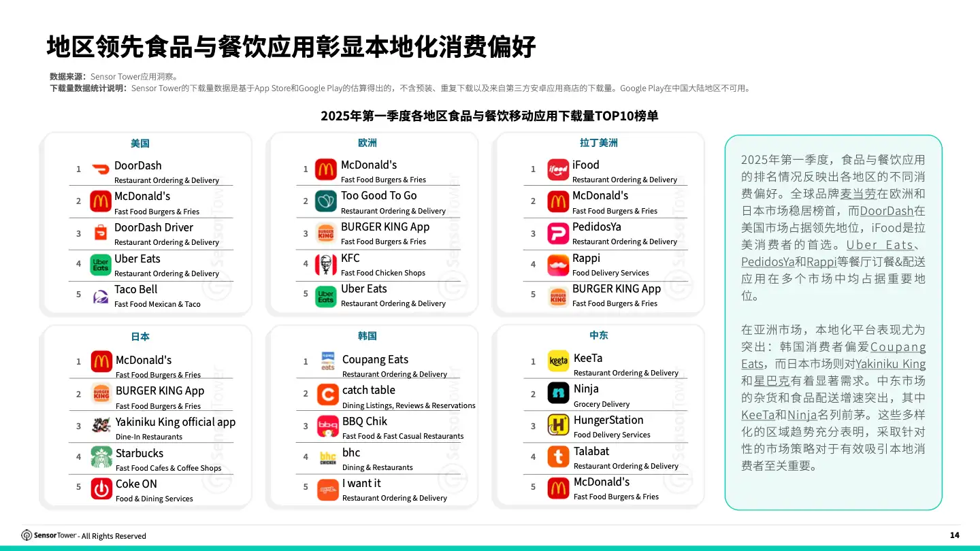Click the BURGER KING App icon in 欧洲
Viewport: 980px width, 551px height.
326,232
